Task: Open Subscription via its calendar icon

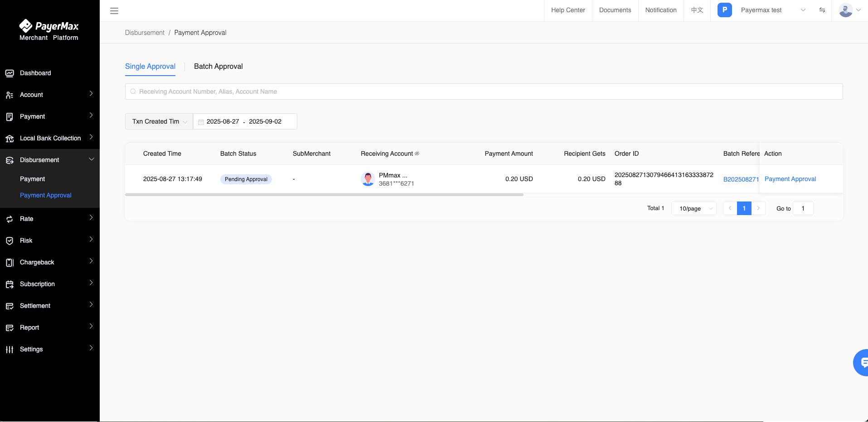Action: coord(10,284)
